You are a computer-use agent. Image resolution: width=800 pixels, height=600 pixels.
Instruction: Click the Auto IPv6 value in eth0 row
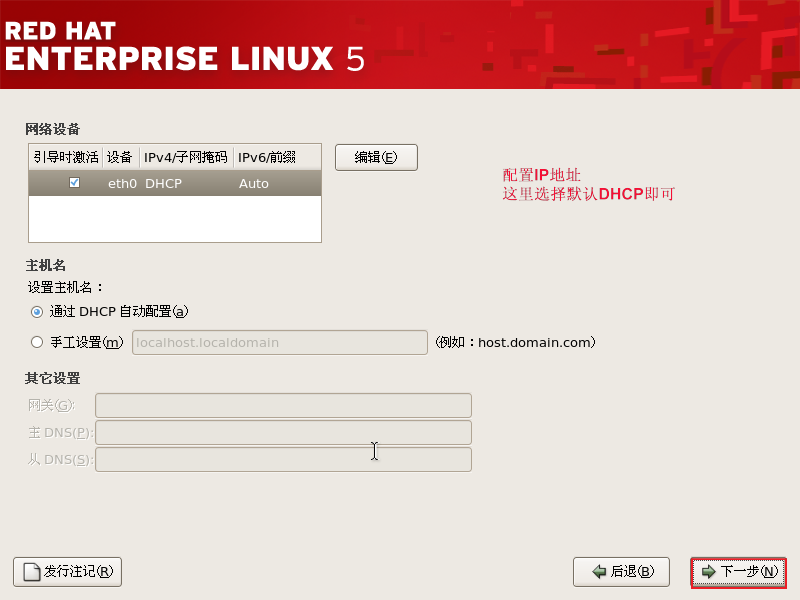(254, 184)
